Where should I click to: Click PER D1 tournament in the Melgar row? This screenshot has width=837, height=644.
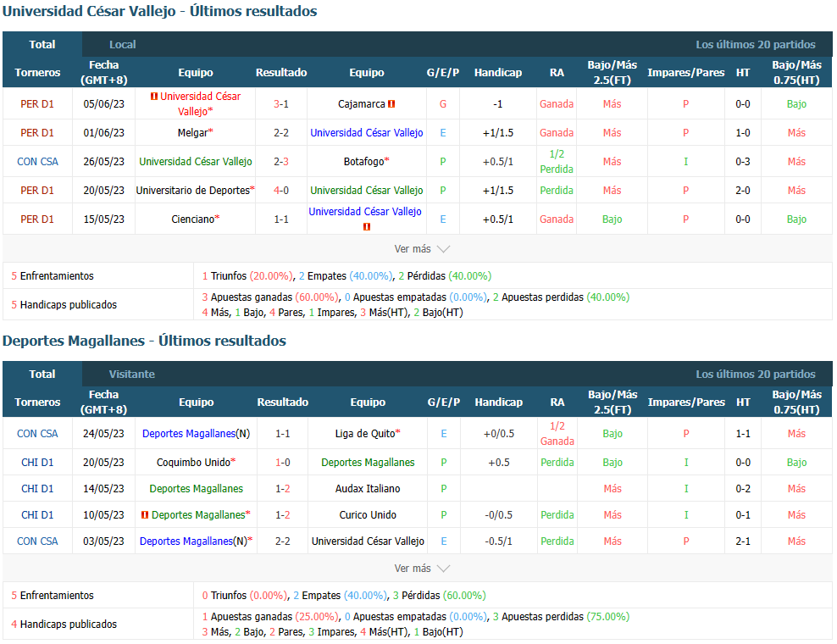coord(37,133)
